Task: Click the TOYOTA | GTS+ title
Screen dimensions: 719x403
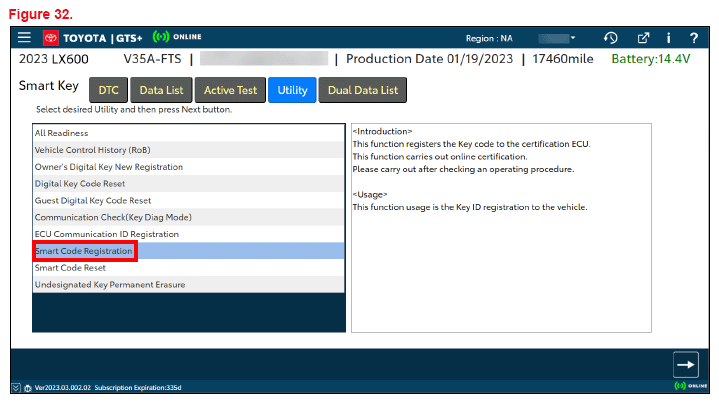Action: pos(103,38)
